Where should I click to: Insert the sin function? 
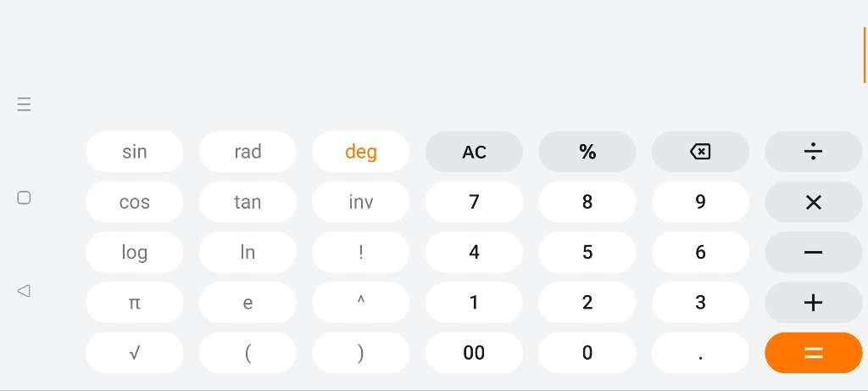(135, 152)
